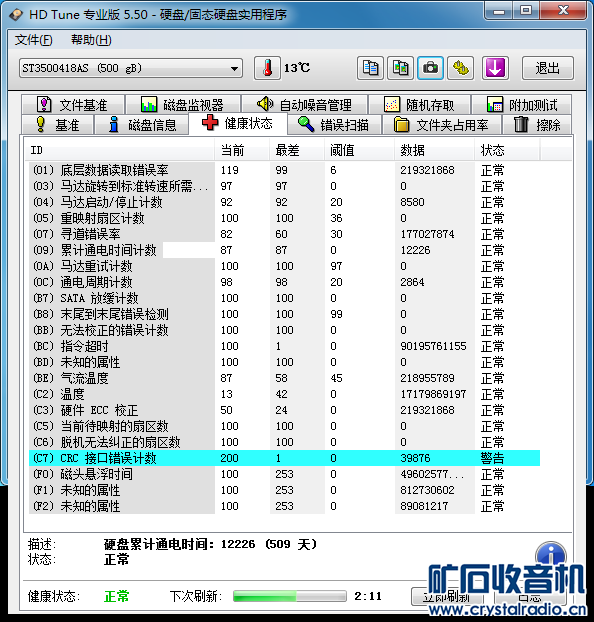Select row (05) 重映射扇区计数
Image resolution: width=594 pixels, height=622 pixels.
point(284,218)
